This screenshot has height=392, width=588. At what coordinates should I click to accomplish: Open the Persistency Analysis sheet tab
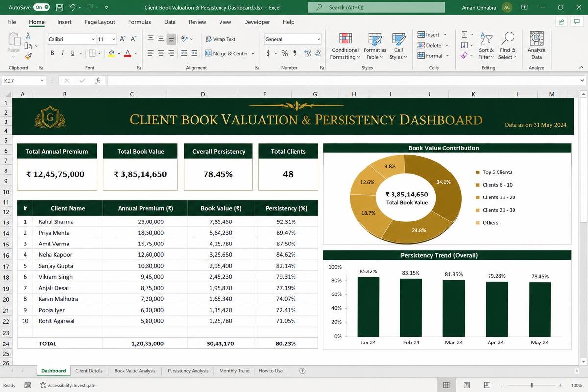(188, 371)
